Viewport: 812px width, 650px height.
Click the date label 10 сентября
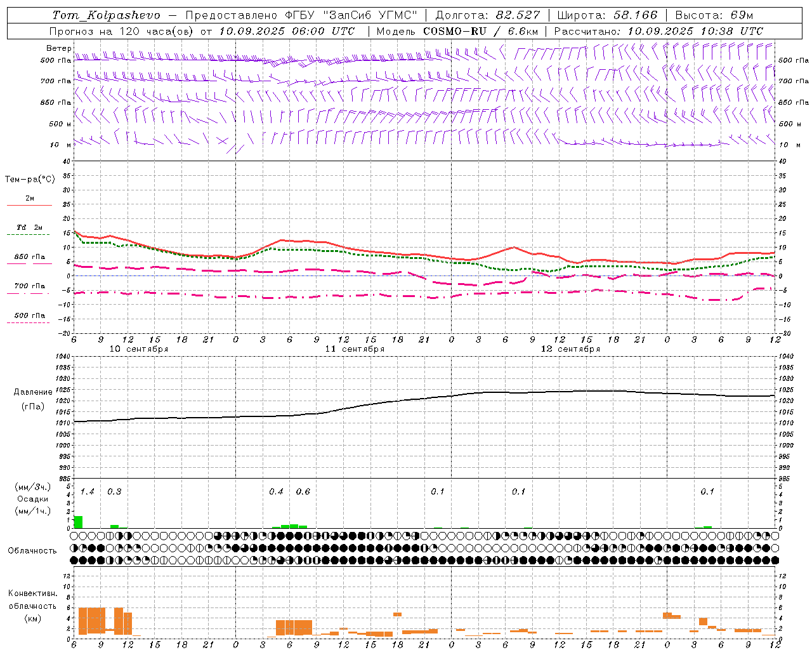[139, 349]
